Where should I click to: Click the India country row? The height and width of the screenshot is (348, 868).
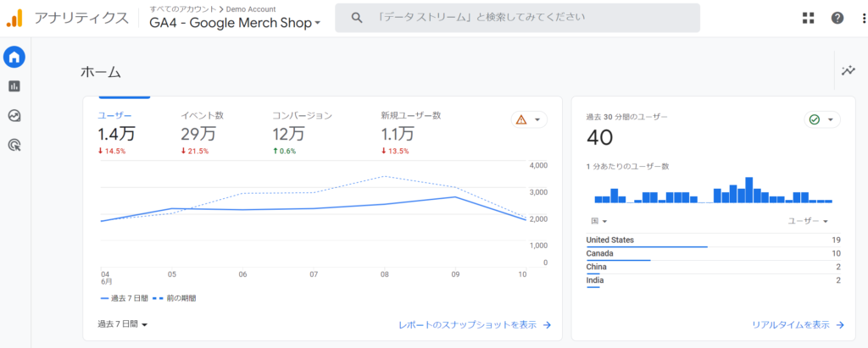point(714,280)
